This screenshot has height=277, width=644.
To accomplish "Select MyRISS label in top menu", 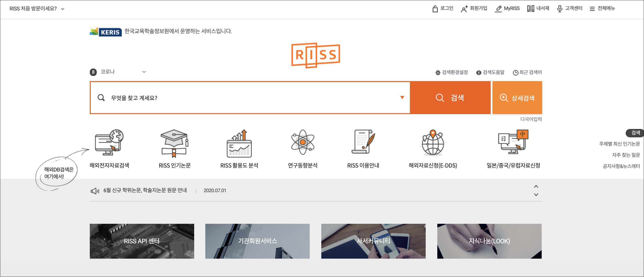I will (512, 9).
